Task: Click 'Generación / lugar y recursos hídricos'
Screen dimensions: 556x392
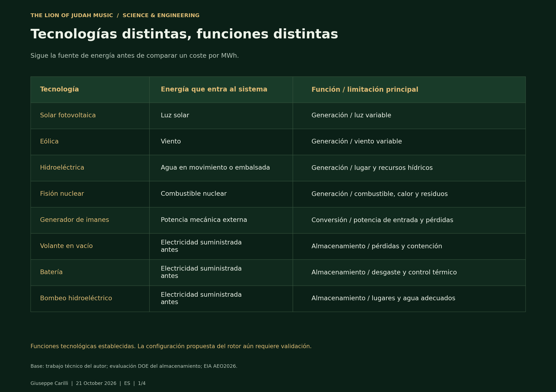Action: (372, 168)
